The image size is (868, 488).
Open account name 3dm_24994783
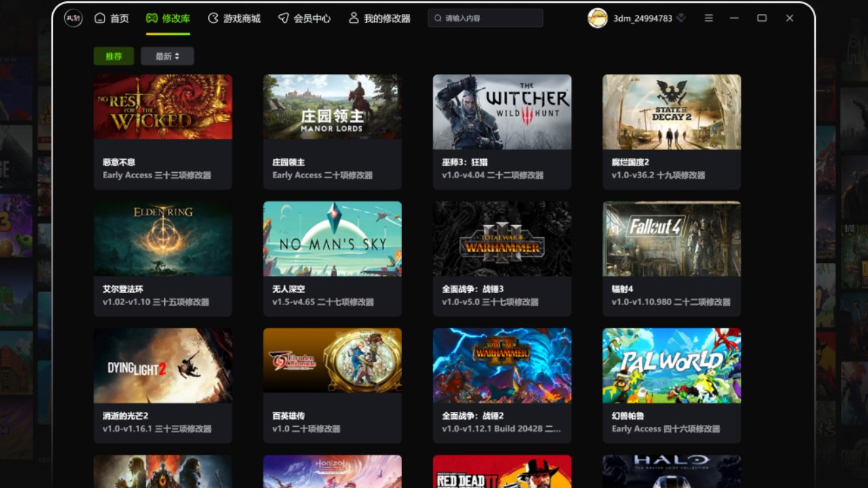pyautogui.click(x=643, y=18)
